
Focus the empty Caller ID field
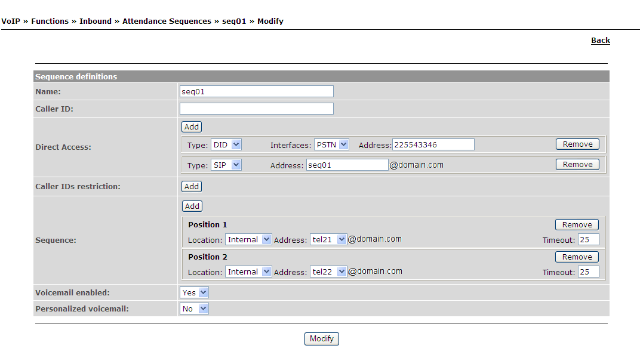(257, 109)
